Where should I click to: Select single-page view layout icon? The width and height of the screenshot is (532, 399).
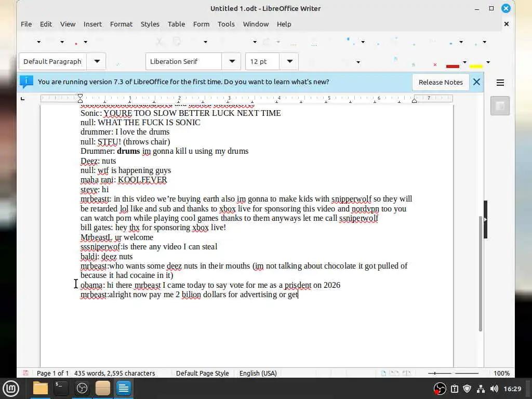383,373
